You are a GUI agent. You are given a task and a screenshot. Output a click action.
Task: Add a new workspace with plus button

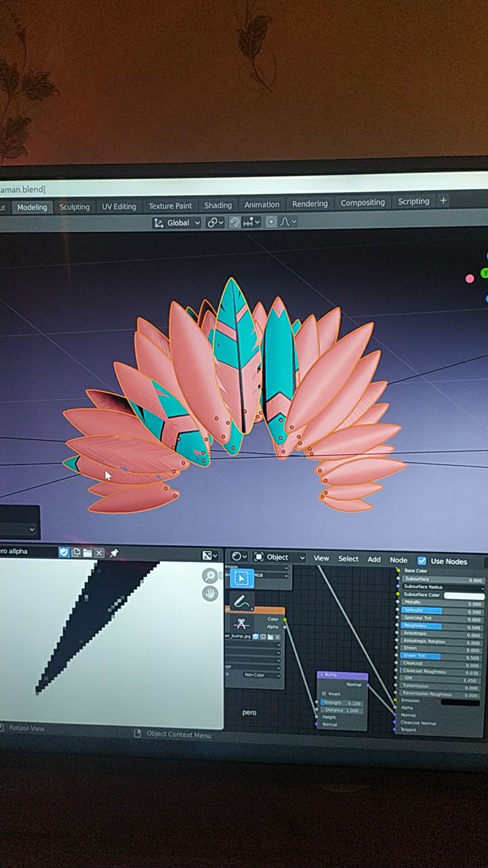443,201
